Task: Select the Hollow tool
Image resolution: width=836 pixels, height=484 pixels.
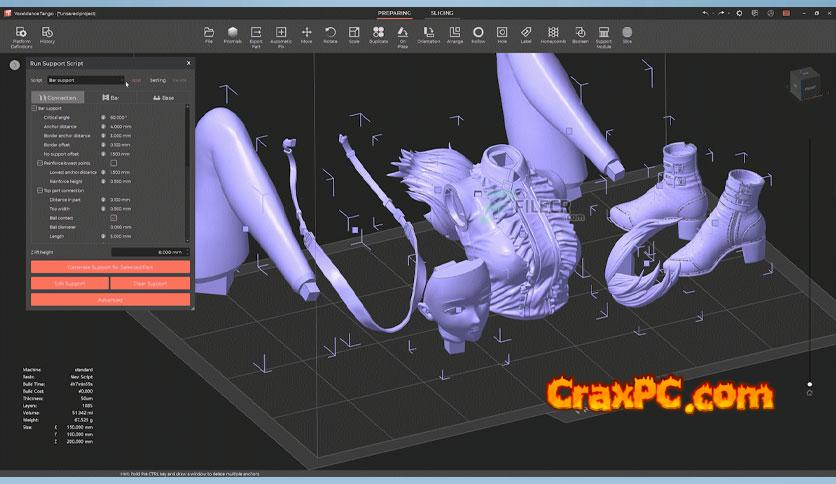Action: coord(478,36)
